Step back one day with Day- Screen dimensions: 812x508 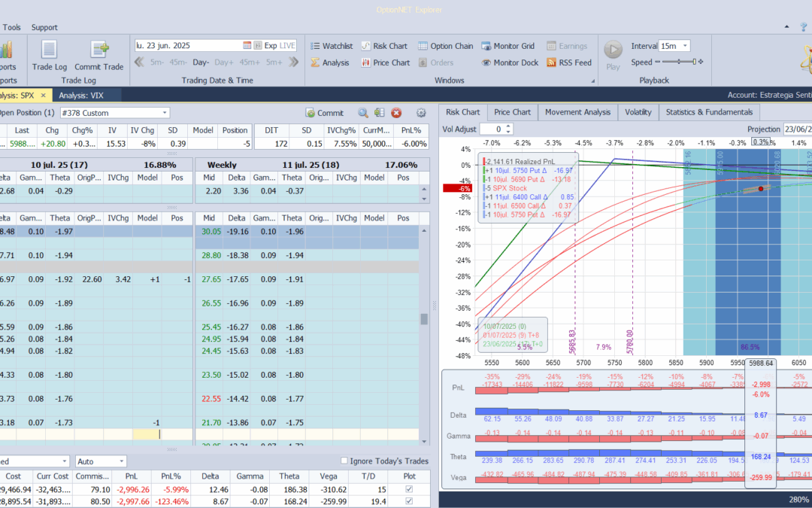point(201,62)
